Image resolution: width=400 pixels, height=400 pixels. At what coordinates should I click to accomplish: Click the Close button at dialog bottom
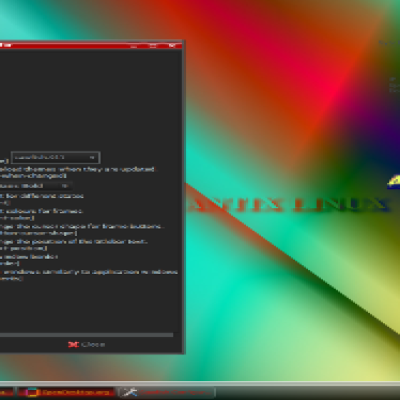(87, 344)
